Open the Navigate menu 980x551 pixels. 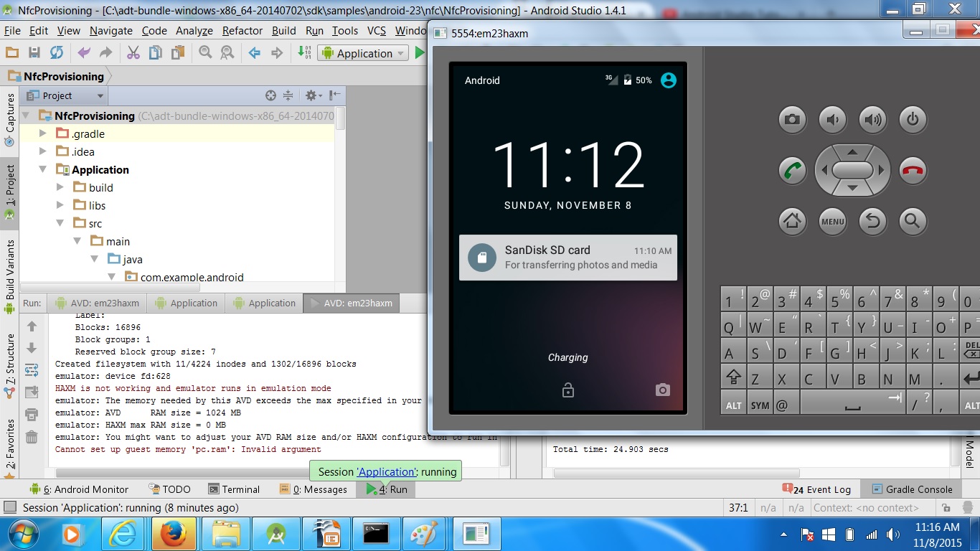pos(110,31)
